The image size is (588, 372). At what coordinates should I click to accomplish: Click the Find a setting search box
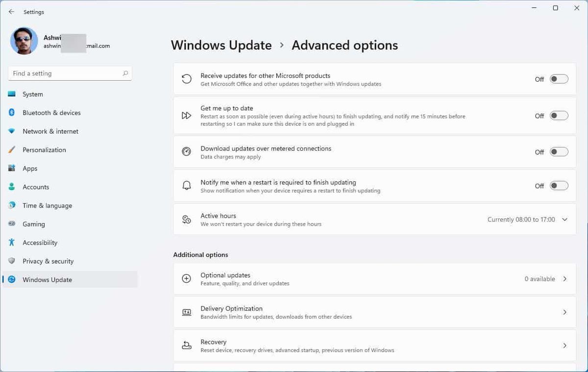pos(70,73)
